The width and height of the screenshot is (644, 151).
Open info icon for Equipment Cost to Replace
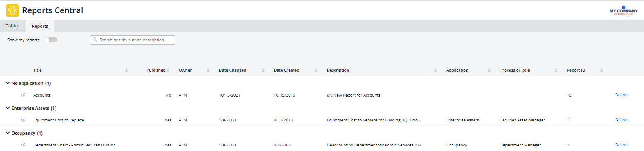click(x=23, y=120)
